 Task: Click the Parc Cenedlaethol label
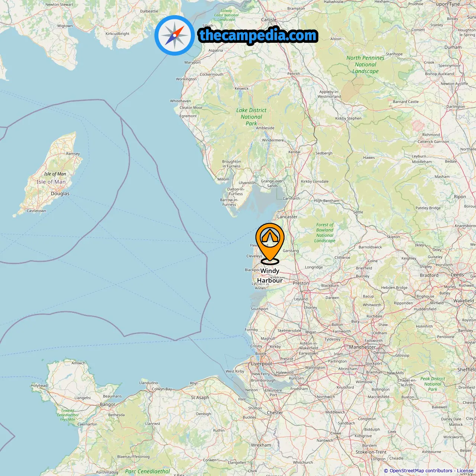click(x=148, y=471)
